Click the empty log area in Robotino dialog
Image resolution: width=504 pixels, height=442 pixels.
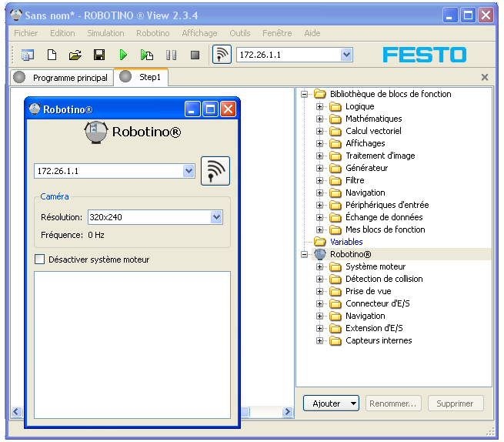[x=132, y=345]
